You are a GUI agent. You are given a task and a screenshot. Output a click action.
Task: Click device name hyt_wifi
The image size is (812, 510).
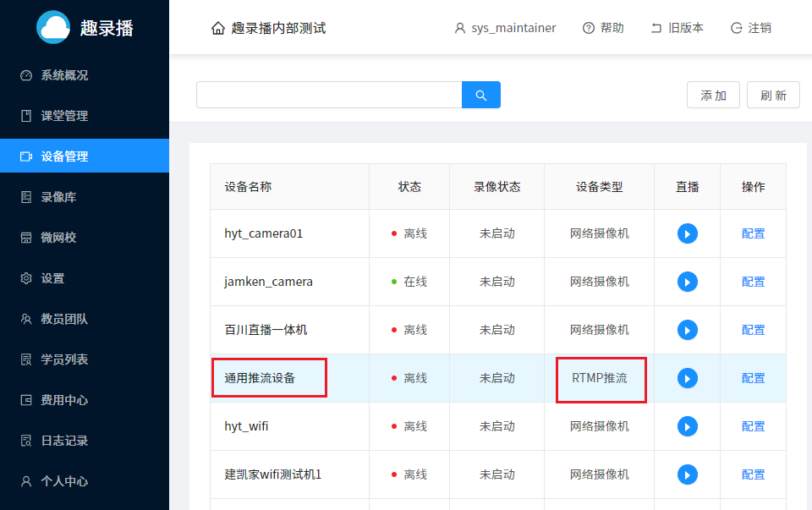click(246, 426)
